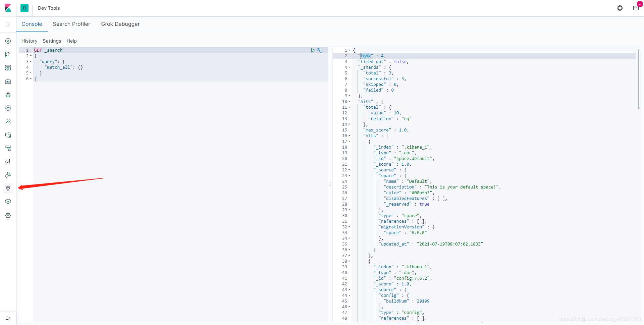Send request with the play button

click(313, 50)
